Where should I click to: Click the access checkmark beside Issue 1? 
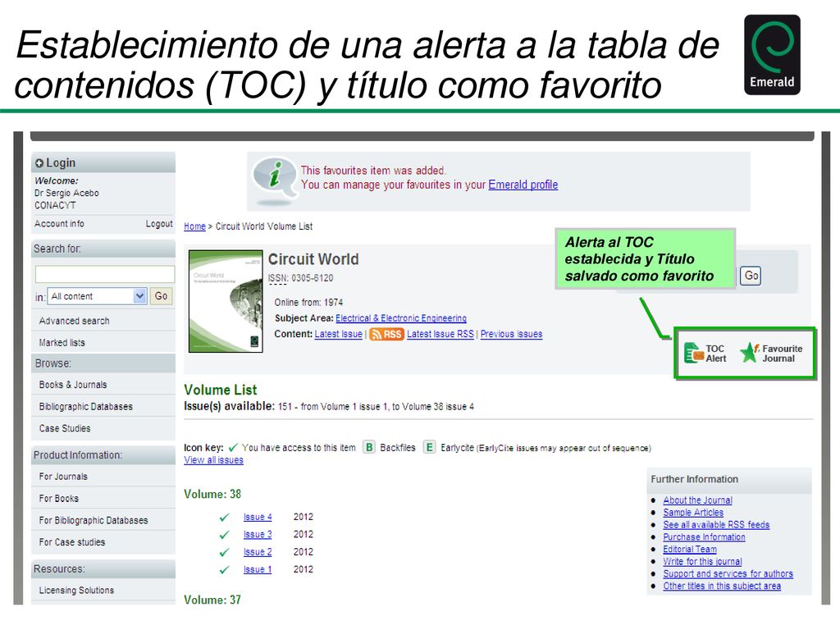click(225, 571)
